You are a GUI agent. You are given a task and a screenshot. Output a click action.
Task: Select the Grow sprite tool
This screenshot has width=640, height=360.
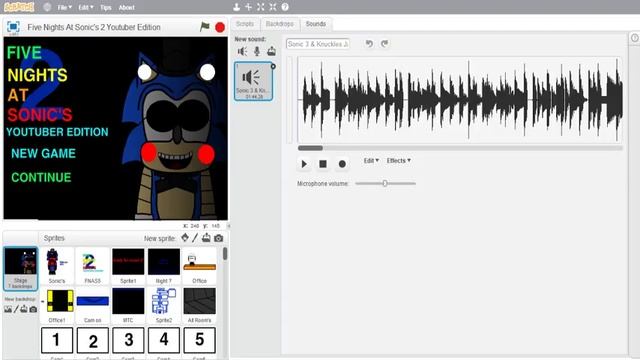click(260, 7)
